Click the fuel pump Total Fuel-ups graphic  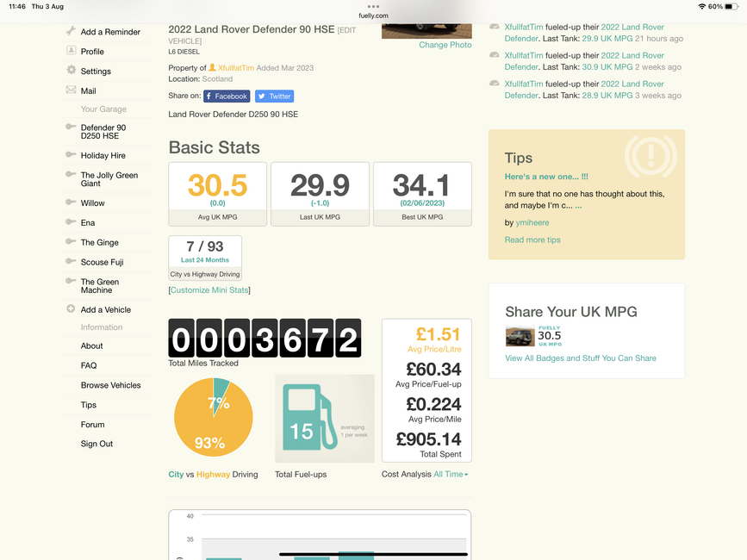[x=325, y=418]
